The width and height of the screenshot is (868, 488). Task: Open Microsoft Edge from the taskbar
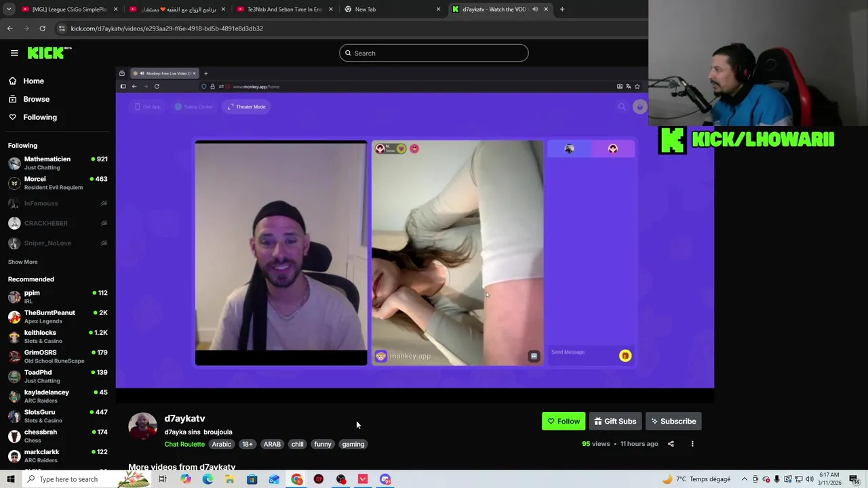tap(208, 479)
